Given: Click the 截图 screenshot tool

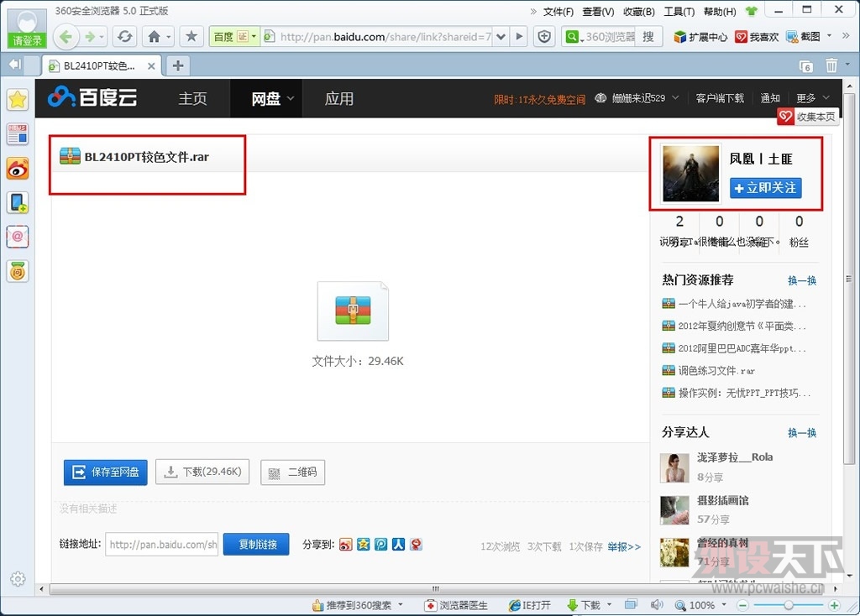Looking at the screenshot, I should 803,37.
